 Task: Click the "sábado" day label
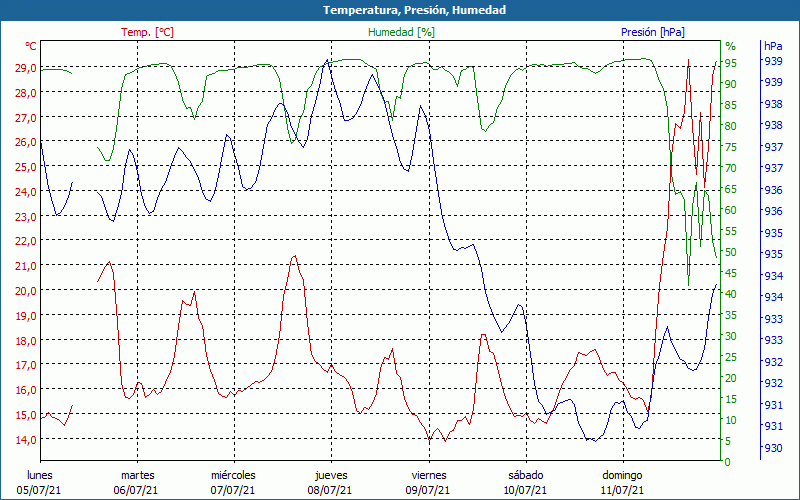(526, 476)
